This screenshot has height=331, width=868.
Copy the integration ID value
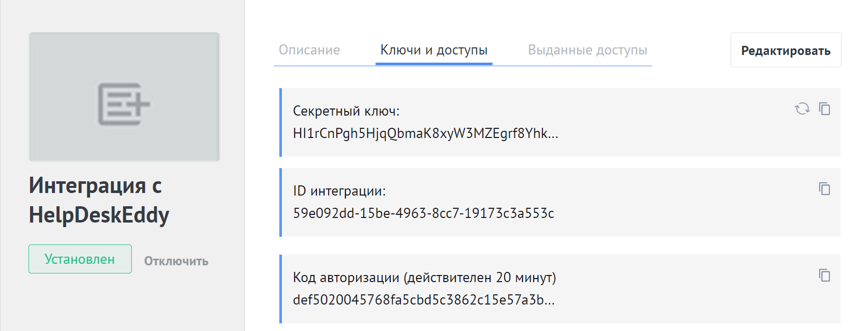tap(825, 188)
